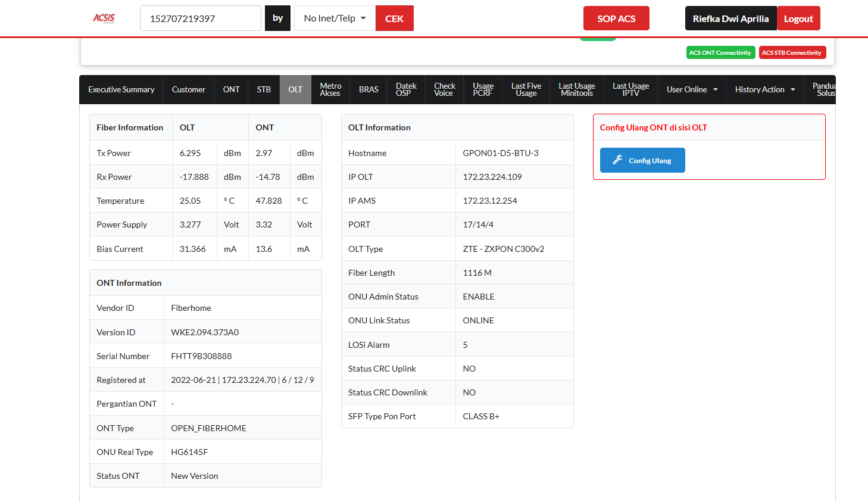
Task: Expand the History Action dropdown menu
Action: click(x=765, y=90)
